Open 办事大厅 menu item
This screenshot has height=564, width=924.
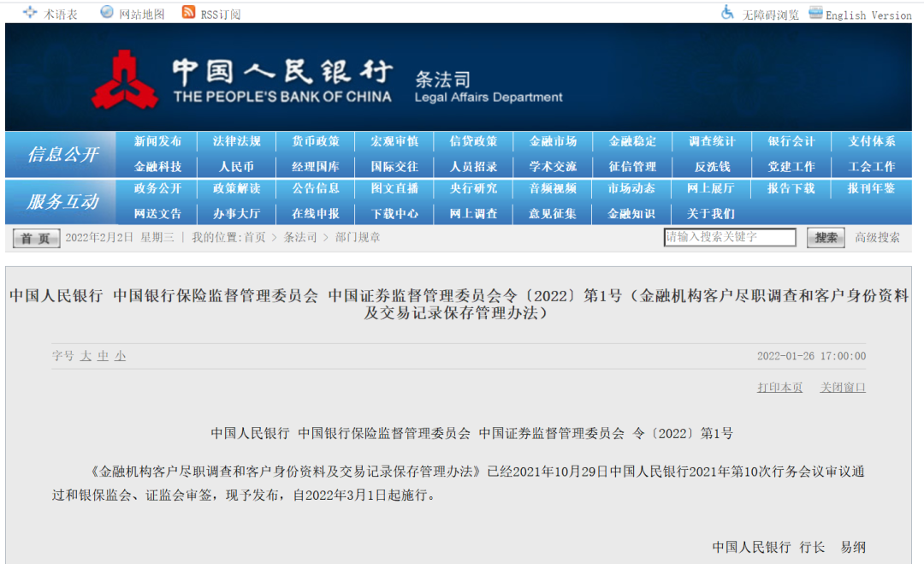coord(236,214)
